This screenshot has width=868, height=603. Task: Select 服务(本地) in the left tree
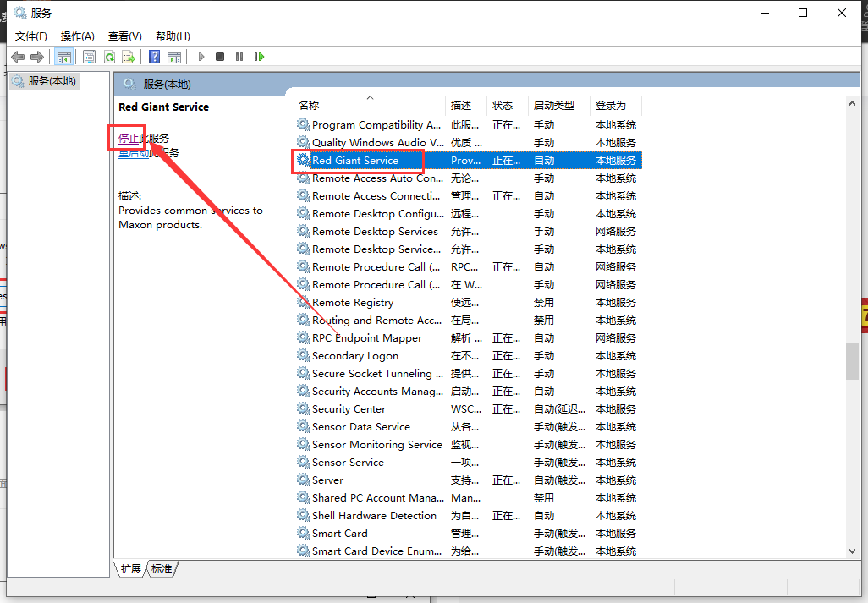(x=45, y=81)
